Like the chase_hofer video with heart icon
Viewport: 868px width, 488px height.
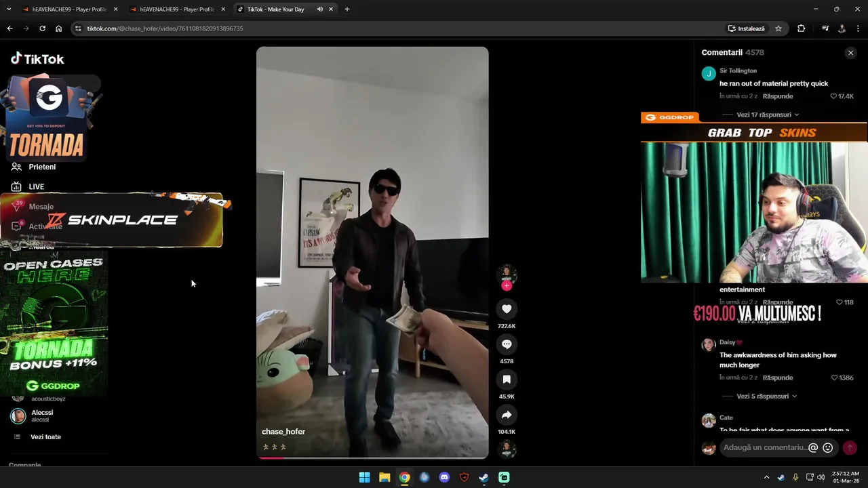point(507,309)
